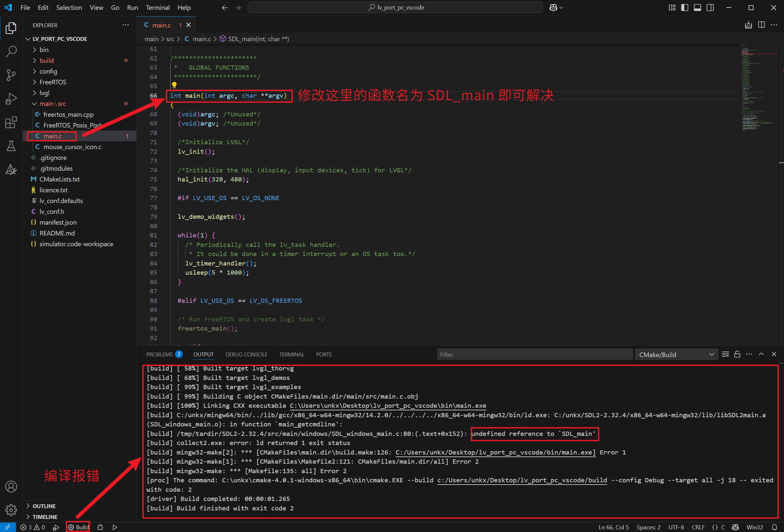The height and width of the screenshot is (532, 784).
Task: Open the Accounts menu icon
Action: 11,487
